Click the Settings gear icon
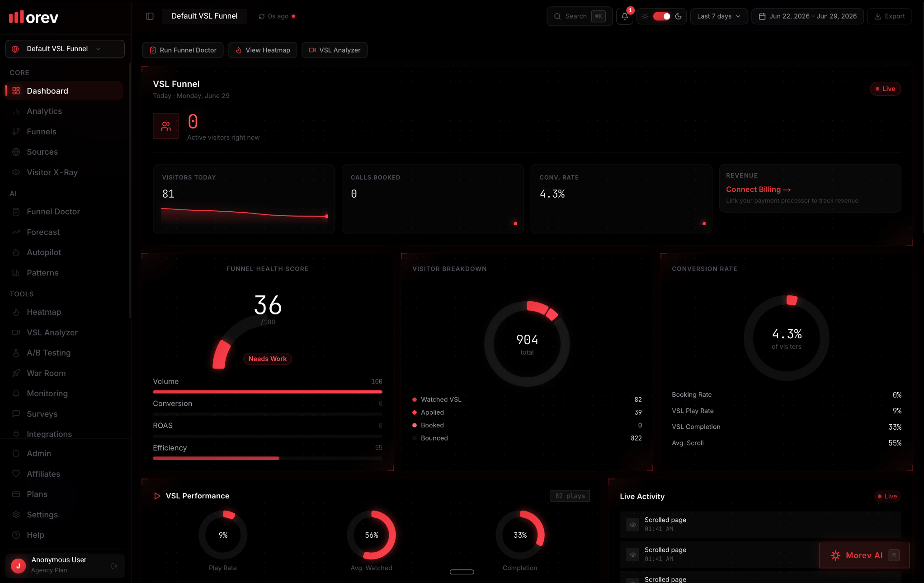924x583 pixels. (x=16, y=515)
